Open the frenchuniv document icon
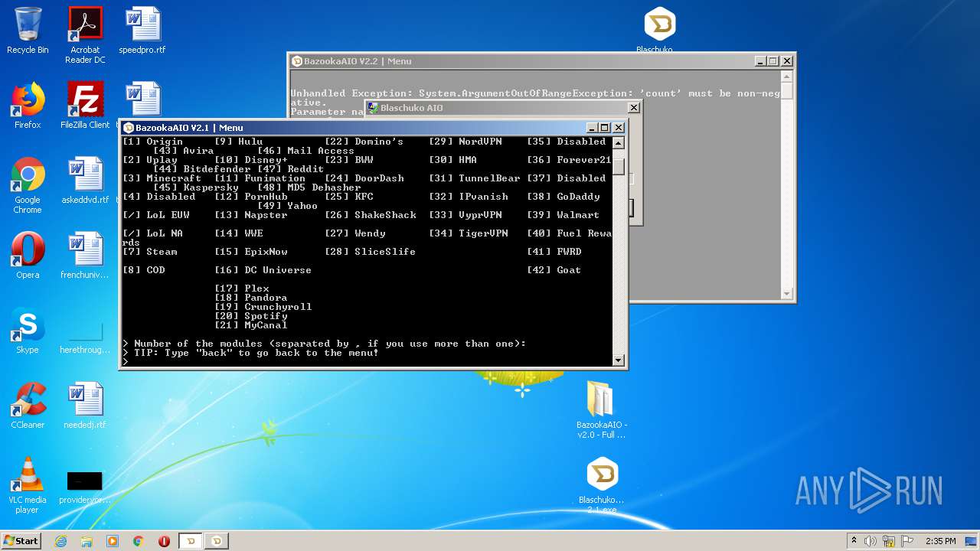 point(85,256)
